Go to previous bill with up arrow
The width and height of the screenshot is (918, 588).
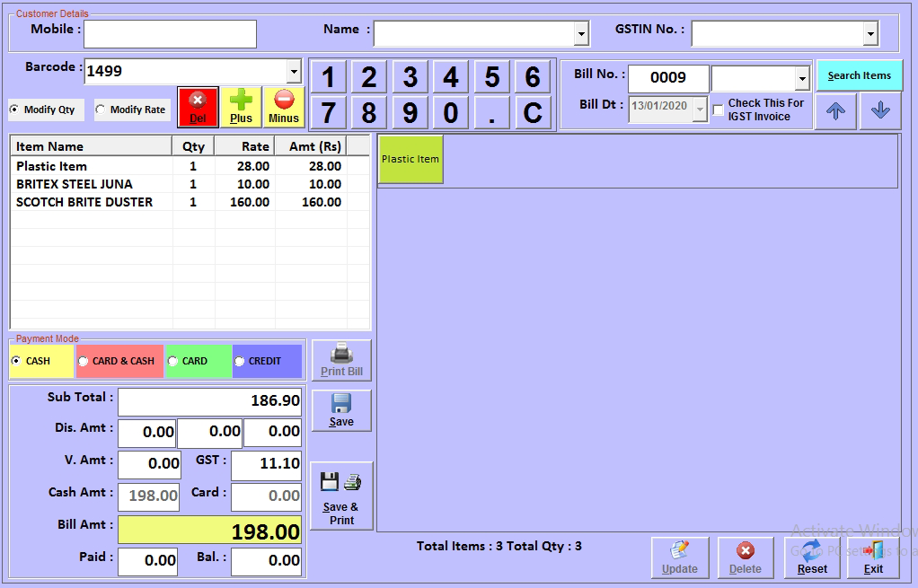point(836,111)
